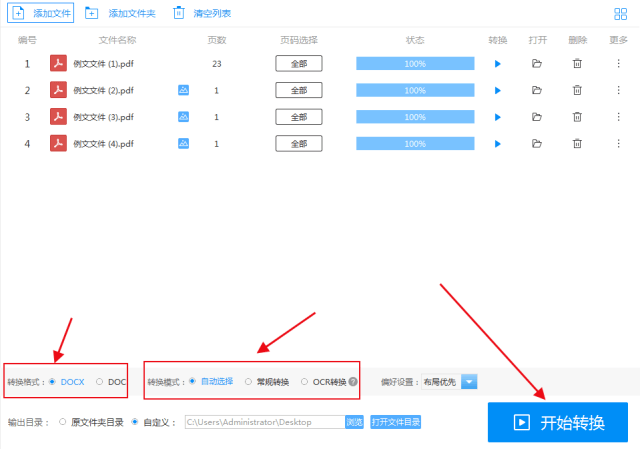640x449 pixels.
Task: Click file name 例文文件 (4).pdf
Action: point(104,144)
